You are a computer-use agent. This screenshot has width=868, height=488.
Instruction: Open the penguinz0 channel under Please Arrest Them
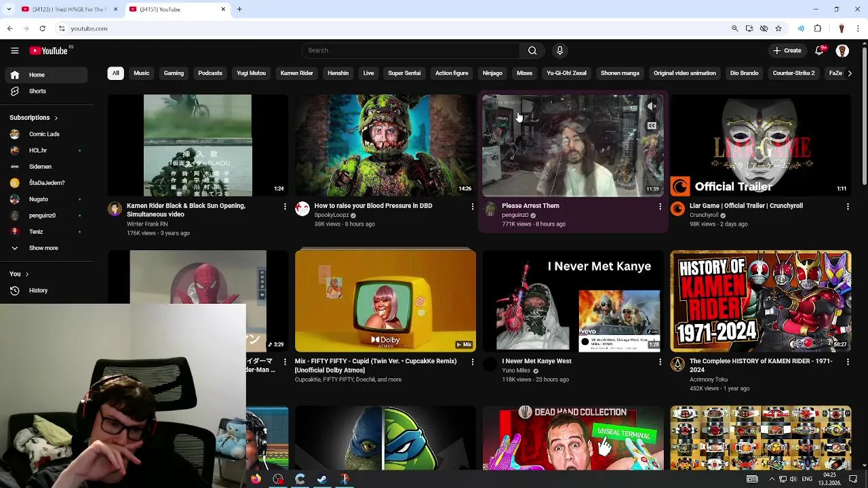(515, 216)
